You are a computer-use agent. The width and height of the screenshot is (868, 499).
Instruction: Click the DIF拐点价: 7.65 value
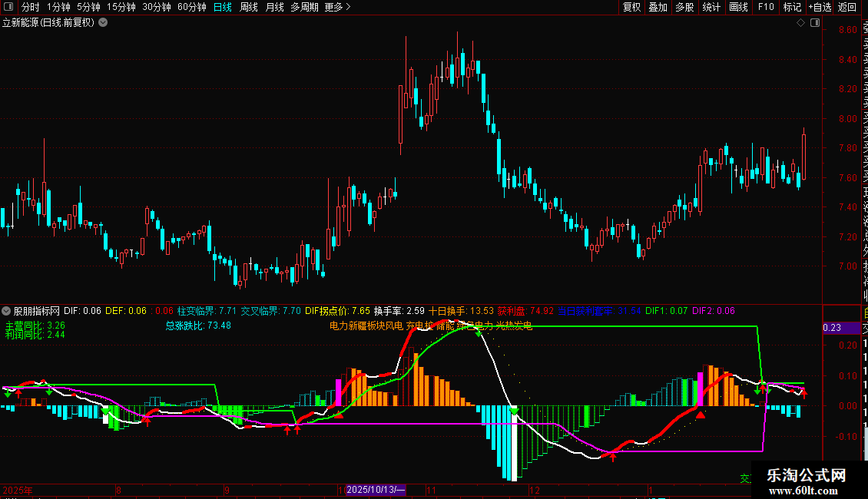point(338,311)
